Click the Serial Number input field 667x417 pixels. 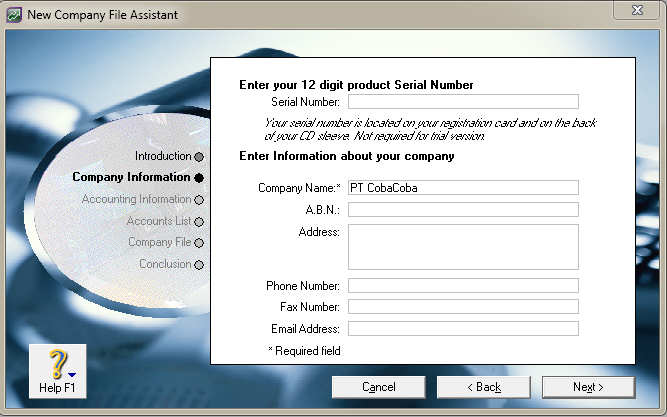463,102
